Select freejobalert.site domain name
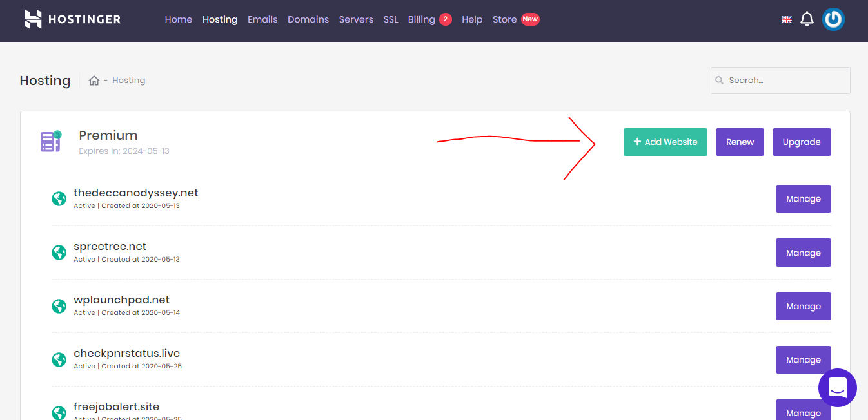Image resolution: width=868 pixels, height=420 pixels. point(117,406)
